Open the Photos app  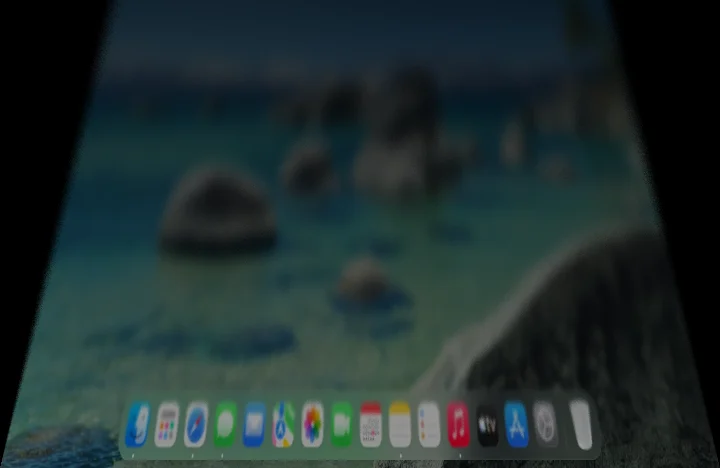click(313, 424)
